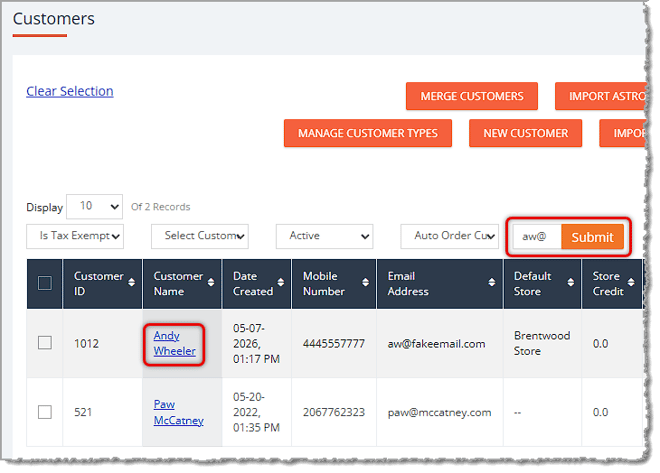Change the Active status filter
660x473 pixels.
pos(324,236)
